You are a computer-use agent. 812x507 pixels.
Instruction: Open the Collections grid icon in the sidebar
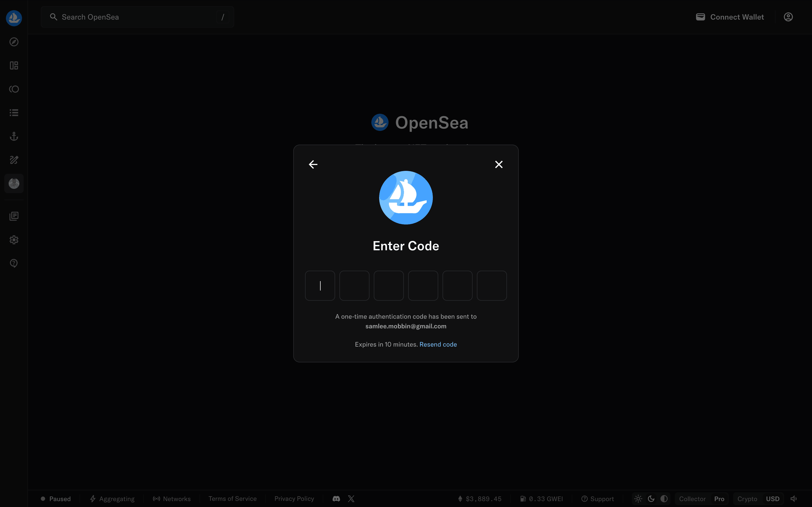[x=14, y=65]
